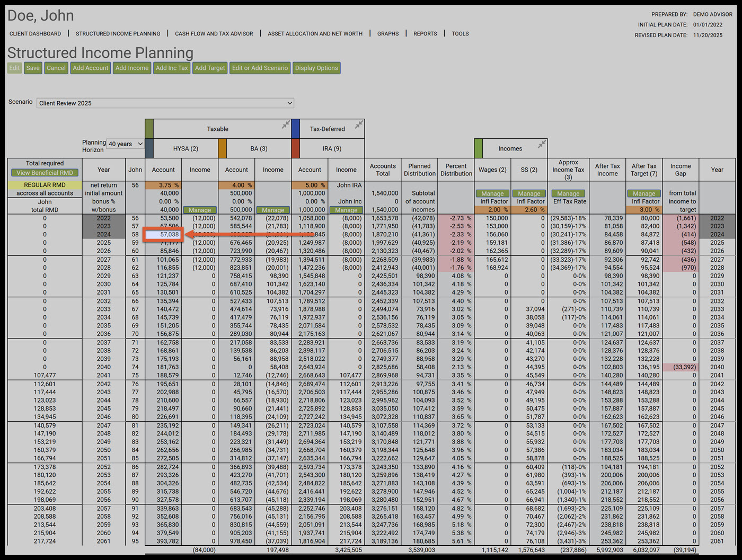
Task: Open the Planning Horizon dropdown
Action: [x=126, y=144]
